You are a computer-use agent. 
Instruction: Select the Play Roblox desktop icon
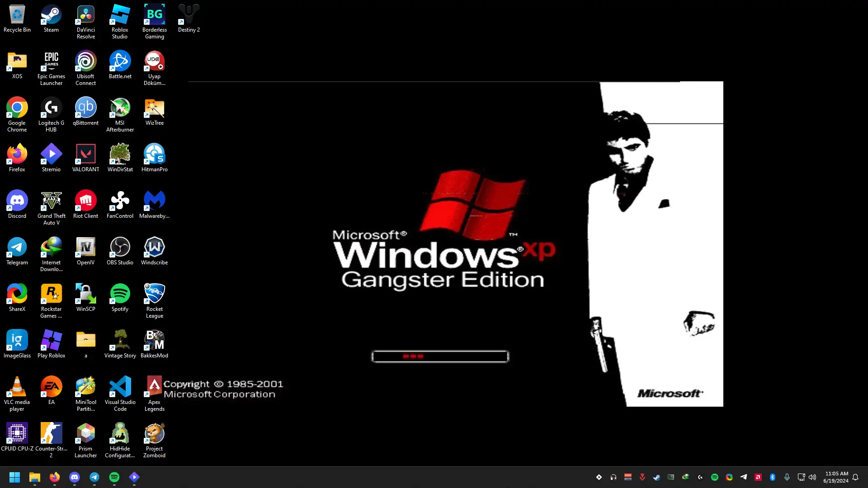click(x=51, y=345)
